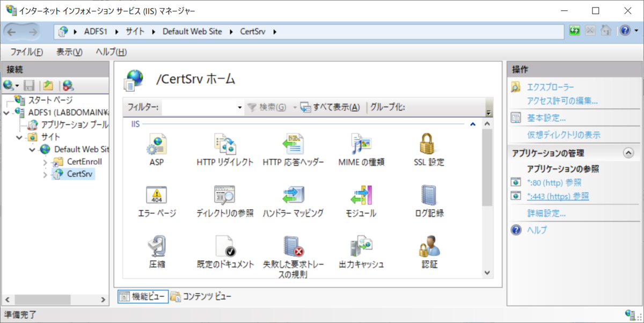This screenshot has height=323, width=644.
Task: Click the connections pane horizontal scrollbar
Action: coord(42,299)
